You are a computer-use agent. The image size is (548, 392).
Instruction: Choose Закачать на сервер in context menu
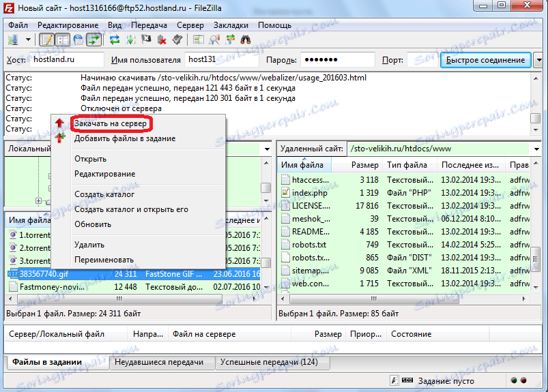click(111, 123)
